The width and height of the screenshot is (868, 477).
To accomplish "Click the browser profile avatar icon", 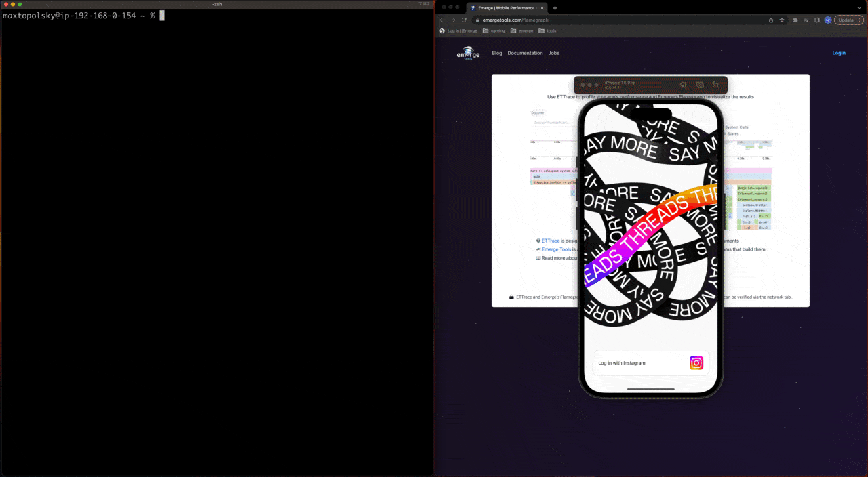I will (x=827, y=20).
